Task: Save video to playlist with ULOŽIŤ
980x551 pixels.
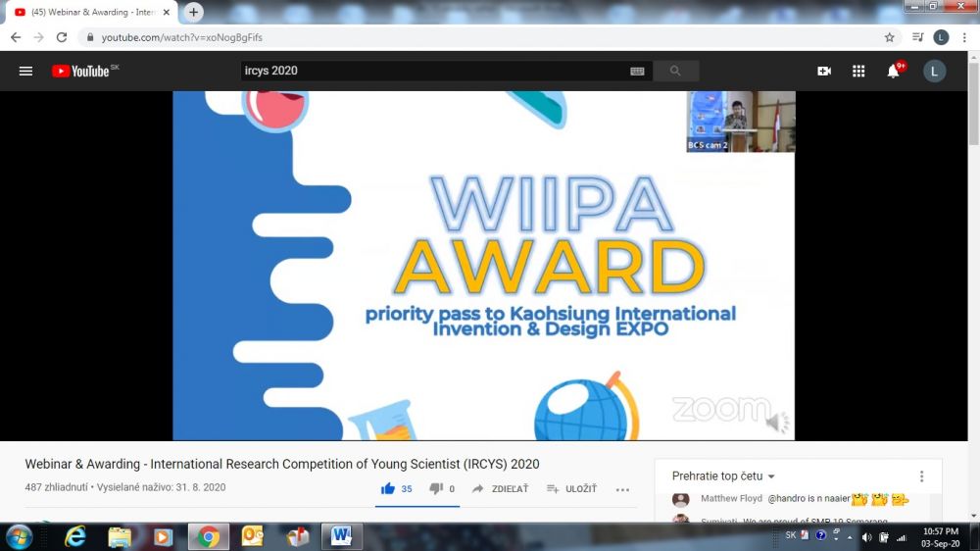Action: coord(572,488)
